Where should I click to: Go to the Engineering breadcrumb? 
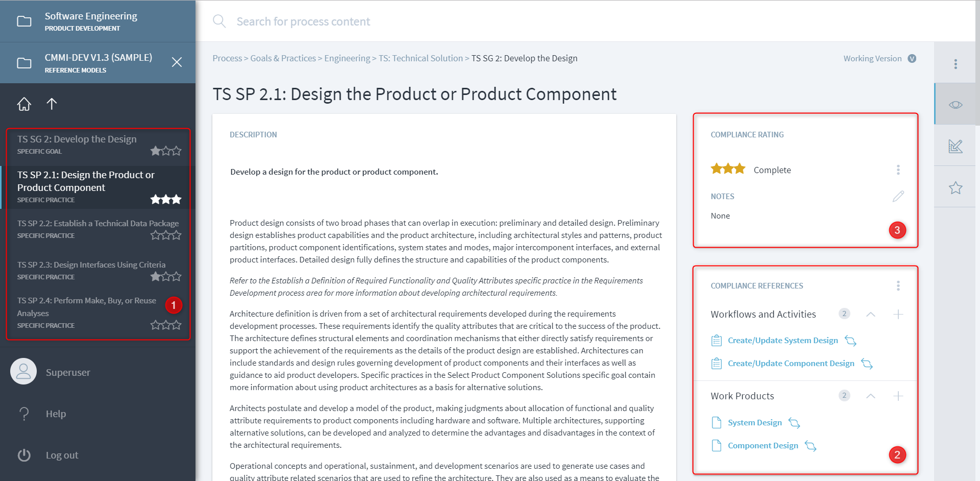[347, 58]
